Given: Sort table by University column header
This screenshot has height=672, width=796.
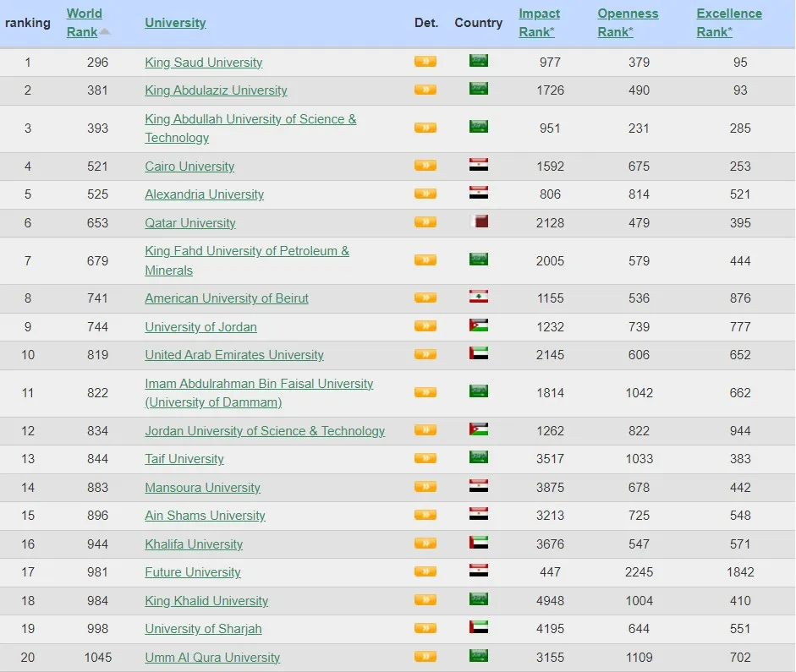Looking at the screenshot, I should (x=175, y=23).
